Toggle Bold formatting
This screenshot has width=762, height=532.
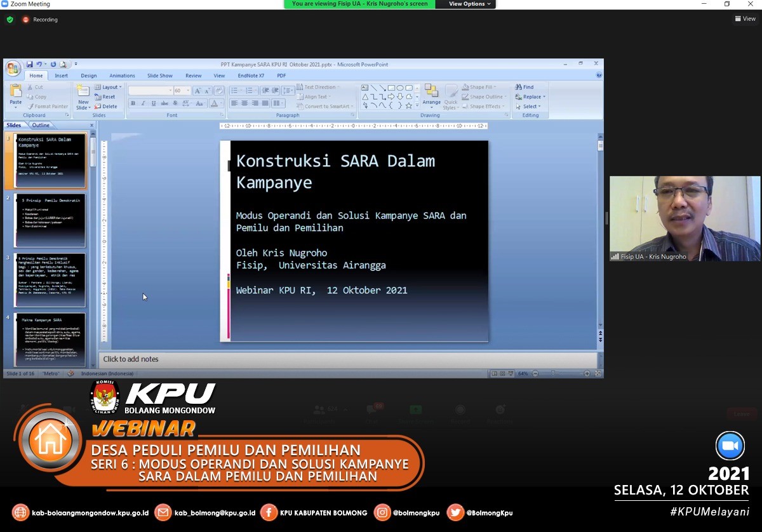coord(133,103)
